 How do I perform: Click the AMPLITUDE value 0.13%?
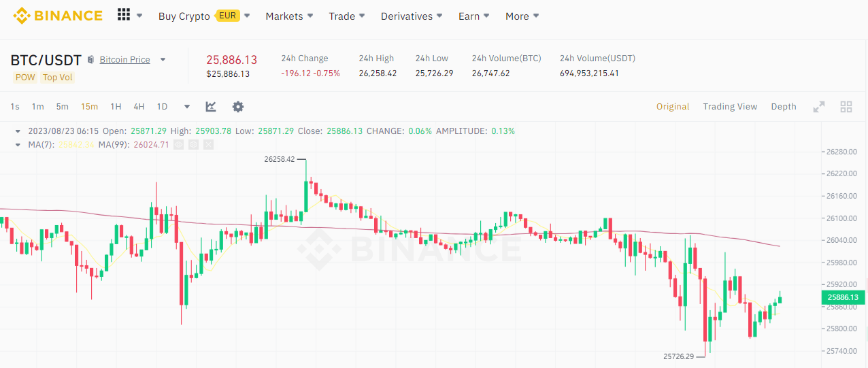click(503, 131)
